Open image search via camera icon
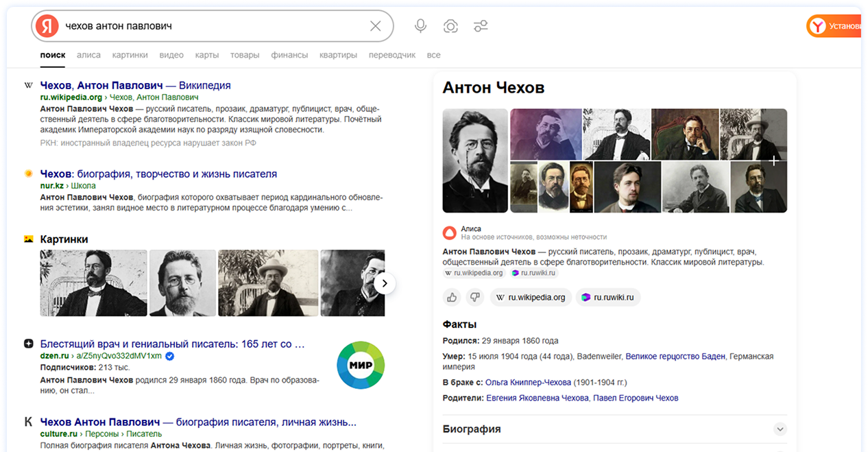Viewport: 868px width, 452px height. pyautogui.click(x=450, y=26)
